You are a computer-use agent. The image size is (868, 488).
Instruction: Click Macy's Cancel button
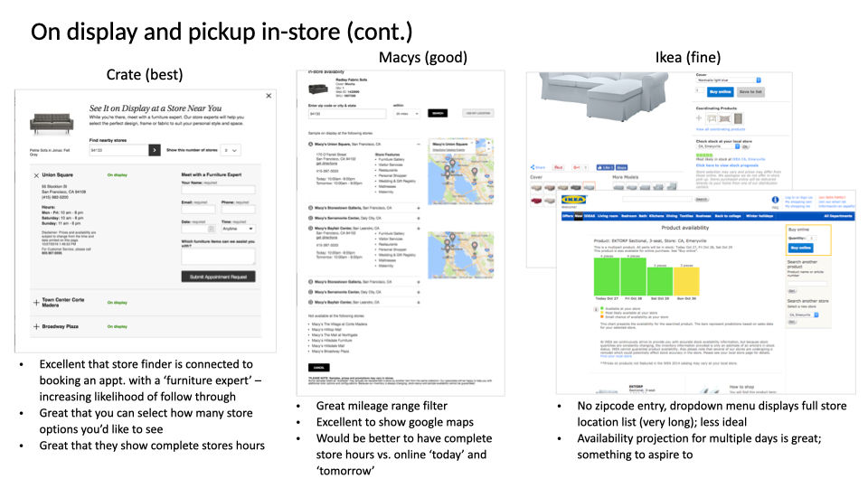pos(319,368)
